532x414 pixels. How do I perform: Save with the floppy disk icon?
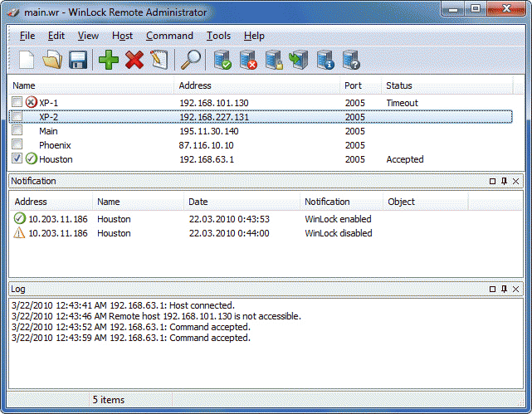[78, 60]
